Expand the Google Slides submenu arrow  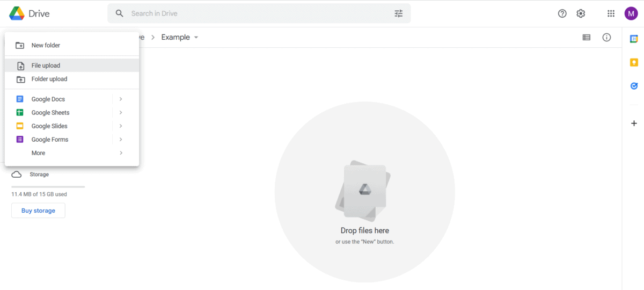coord(121,126)
